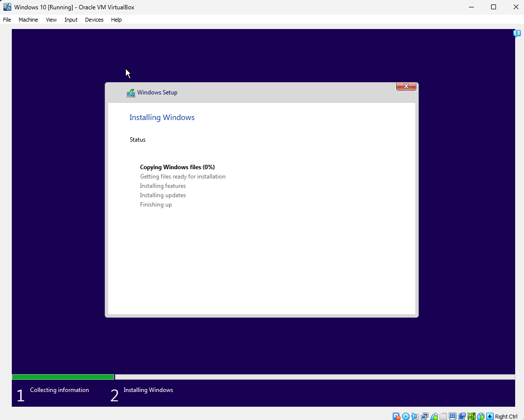The image size is (524, 420).
Task: Open the Machine menu
Action: pos(29,20)
